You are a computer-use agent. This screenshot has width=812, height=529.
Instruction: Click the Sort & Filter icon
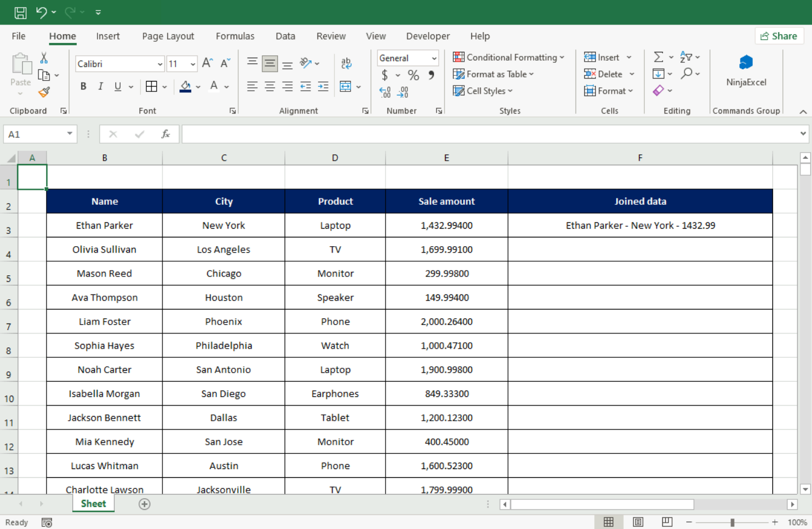pos(686,57)
